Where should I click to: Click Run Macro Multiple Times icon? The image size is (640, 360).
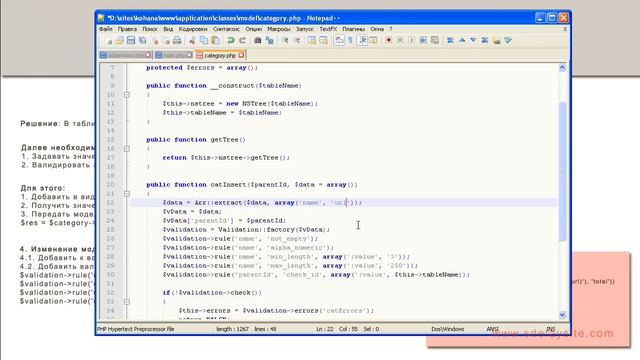pos(423,40)
